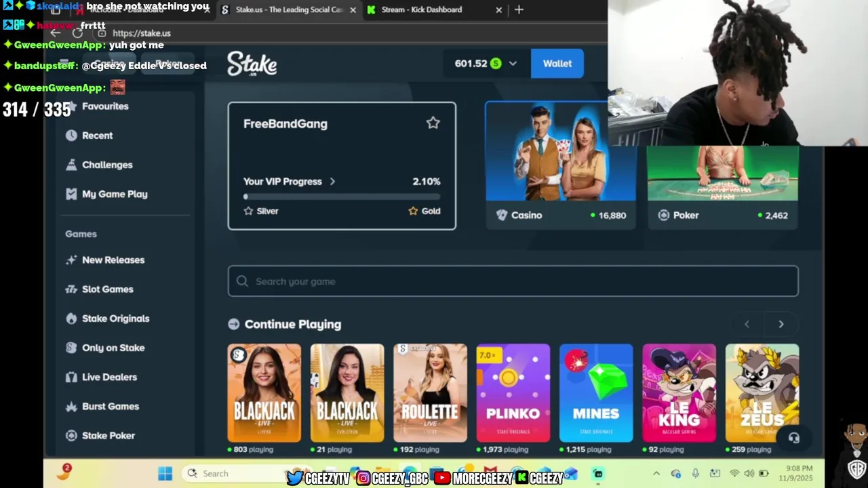Open the live support headset button

point(793,438)
